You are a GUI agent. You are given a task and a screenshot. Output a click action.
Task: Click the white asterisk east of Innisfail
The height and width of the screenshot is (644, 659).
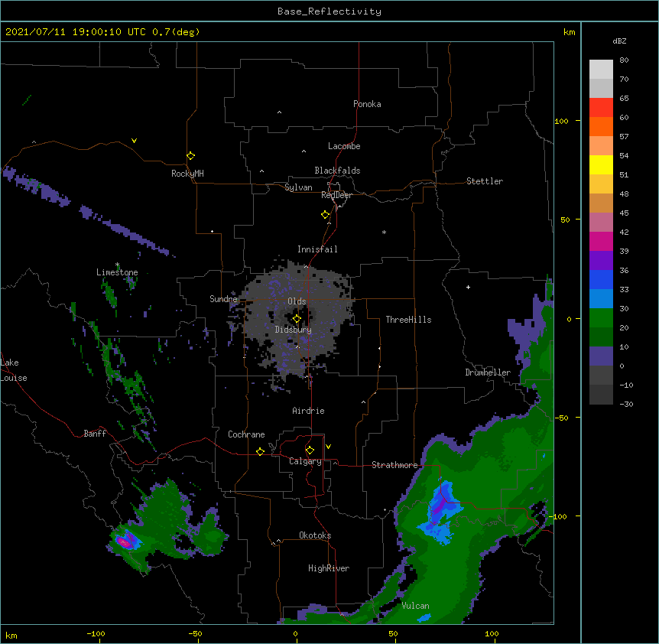coord(384,232)
